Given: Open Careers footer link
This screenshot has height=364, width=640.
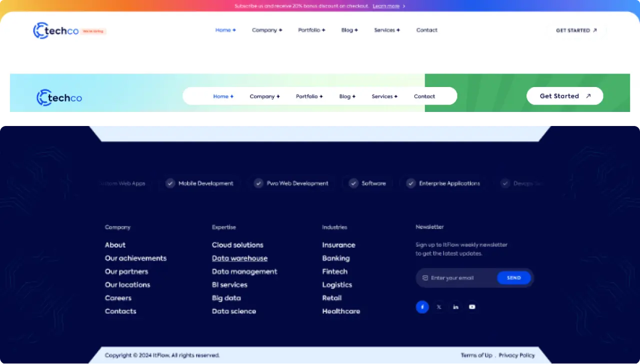Looking at the screenshot, I should pos(118,298).
